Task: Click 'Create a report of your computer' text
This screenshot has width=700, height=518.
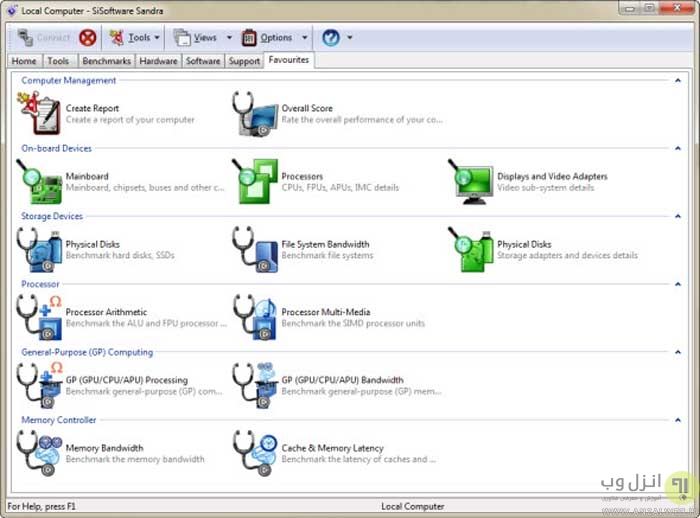Action: 130,120
